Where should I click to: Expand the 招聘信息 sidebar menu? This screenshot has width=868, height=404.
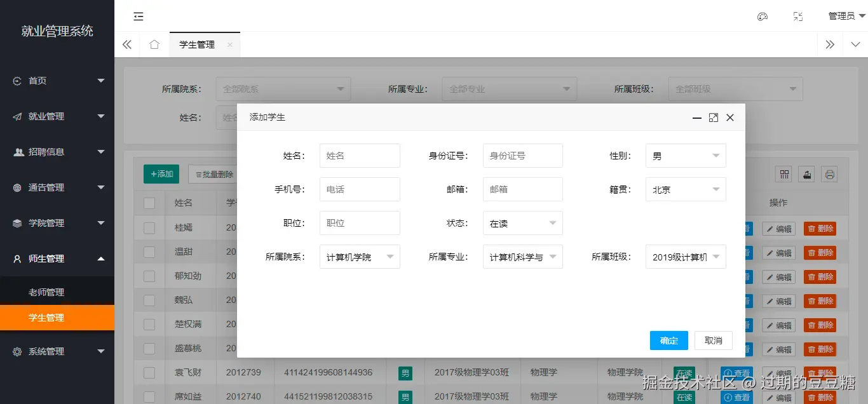(x=57, y=152)
